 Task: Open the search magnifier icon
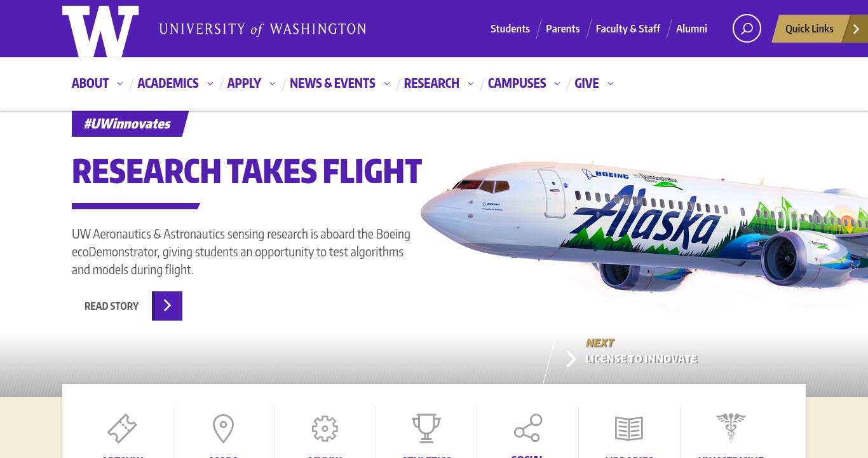click(747, 29)
